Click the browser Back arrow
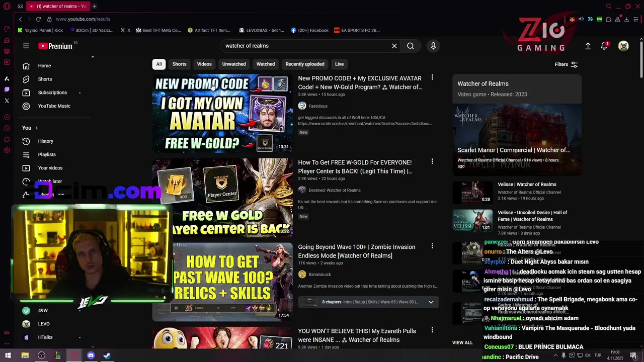The height and width of the screenshot is (362, 644). point(20,19)
